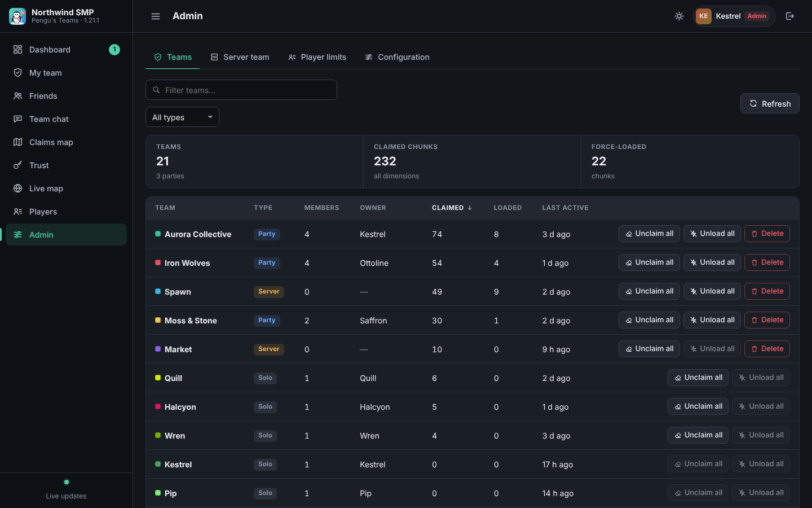This screenshot has width=812, height=508.
Task: Open the Configuration tab
Action: click(x=397, y=57)
